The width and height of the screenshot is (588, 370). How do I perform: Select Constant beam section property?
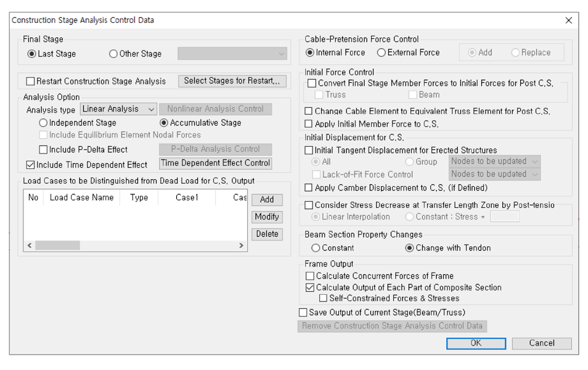(x=316, y=248)
